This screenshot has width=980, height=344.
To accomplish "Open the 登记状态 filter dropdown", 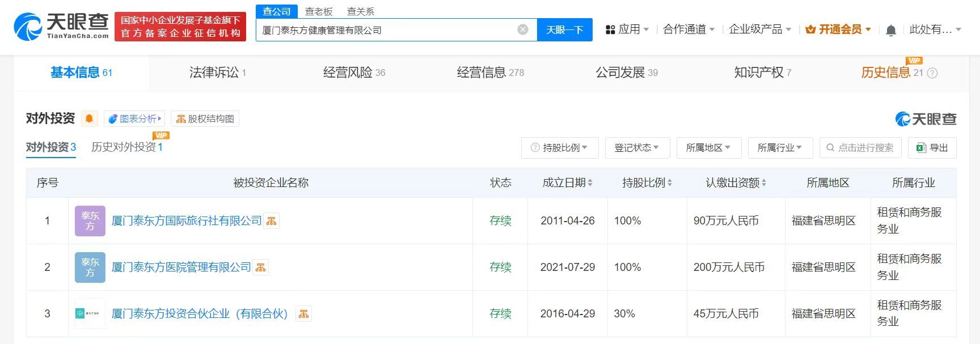I will [x=637, y=148].
